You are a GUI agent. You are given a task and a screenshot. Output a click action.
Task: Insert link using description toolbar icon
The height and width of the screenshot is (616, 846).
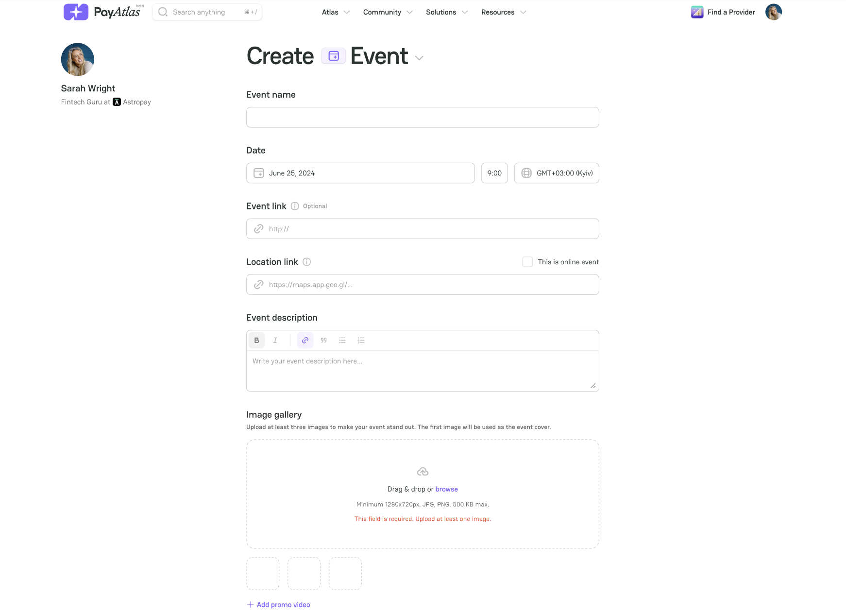pyautogui.click(x=305, y=341)
